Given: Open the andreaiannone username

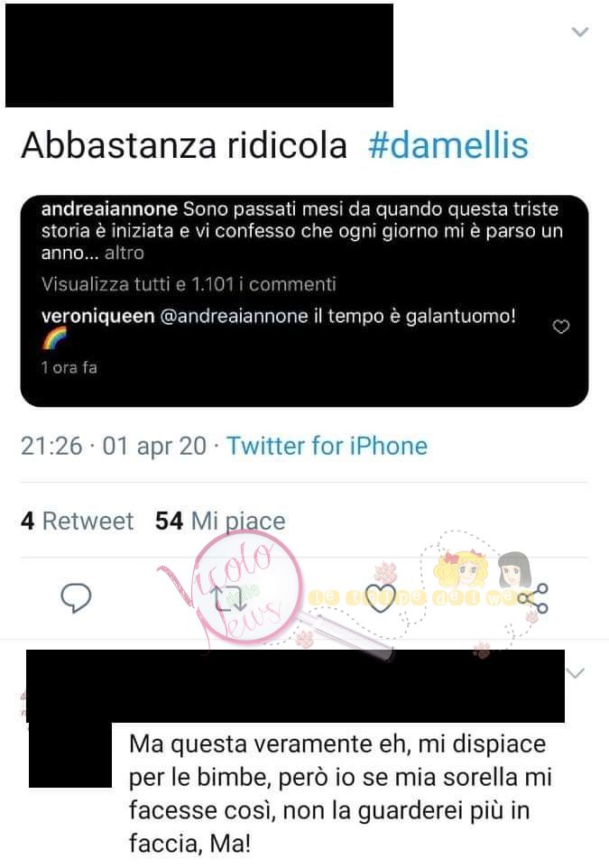Looking at the screenshot, I should 110,209.
